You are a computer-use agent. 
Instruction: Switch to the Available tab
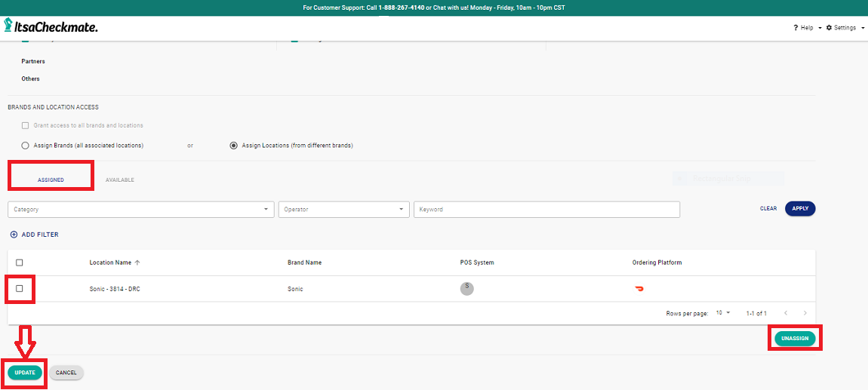(120, 180)
